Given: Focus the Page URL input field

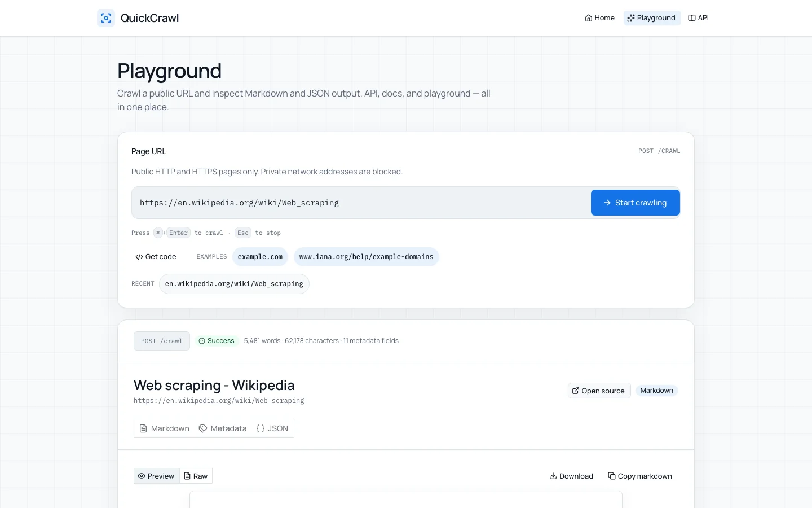Looking at the screenshot, I should [361, 203].
